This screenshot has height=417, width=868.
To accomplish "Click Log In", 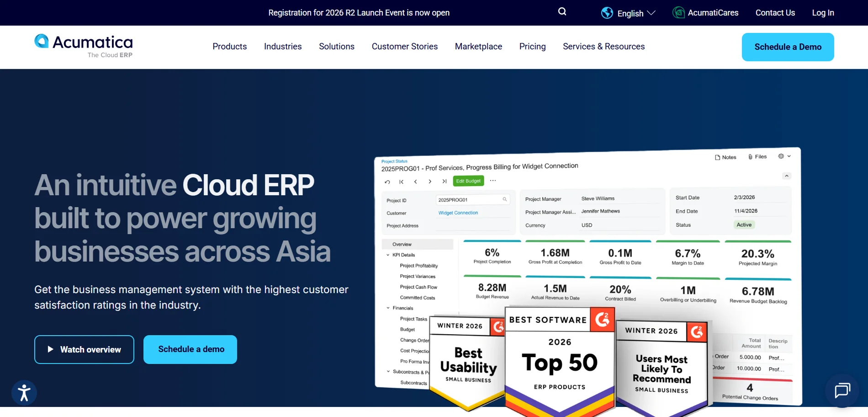I will click(823, 13).
